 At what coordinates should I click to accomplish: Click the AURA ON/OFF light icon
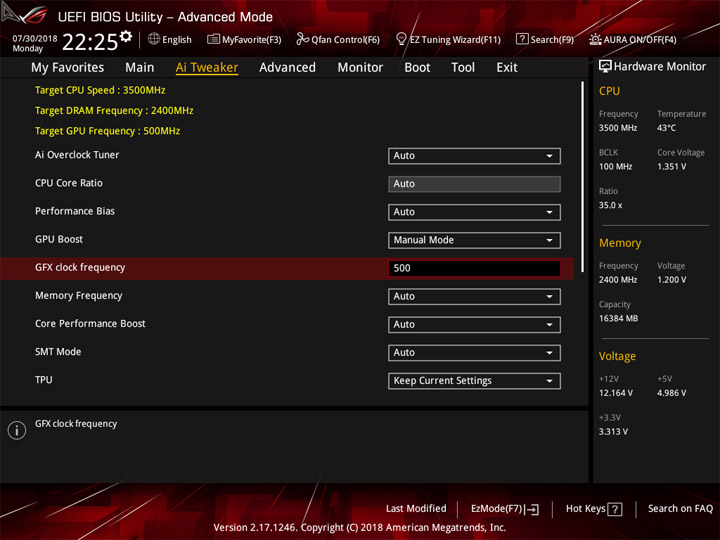pyautogui.click(x=595, y=39)
